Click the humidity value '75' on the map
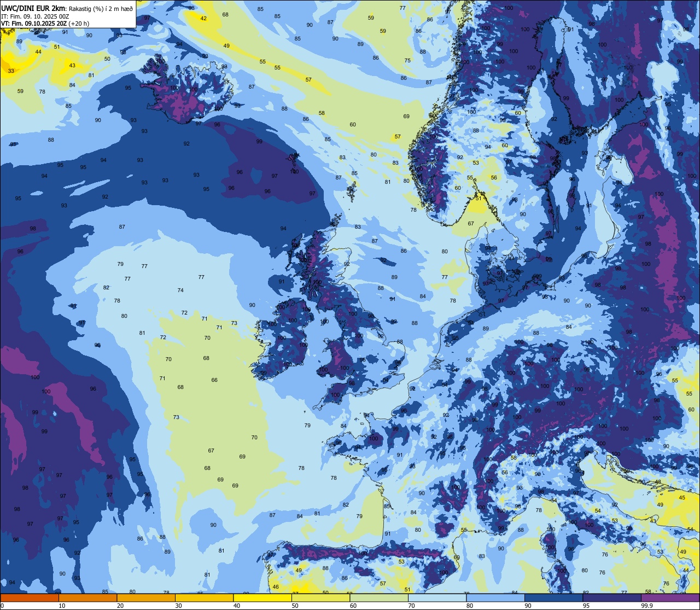This screenshot has height=610, width=700. point(407,61)
